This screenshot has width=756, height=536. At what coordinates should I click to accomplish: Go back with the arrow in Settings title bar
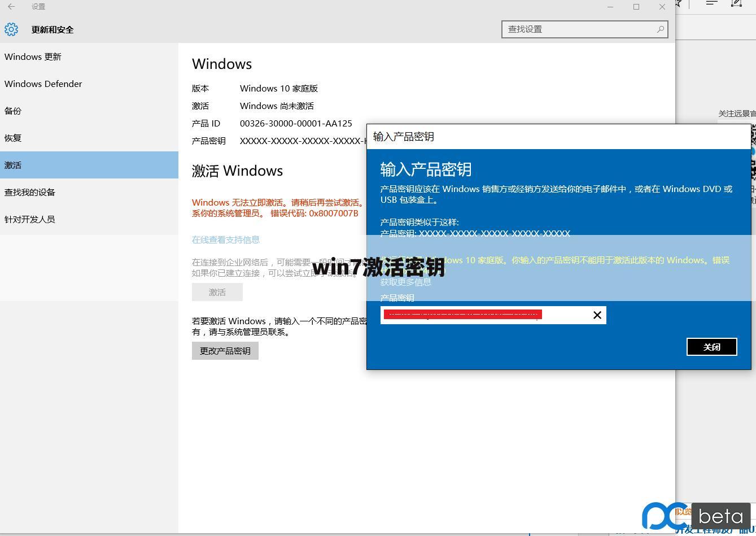click(x=11, y=7)
